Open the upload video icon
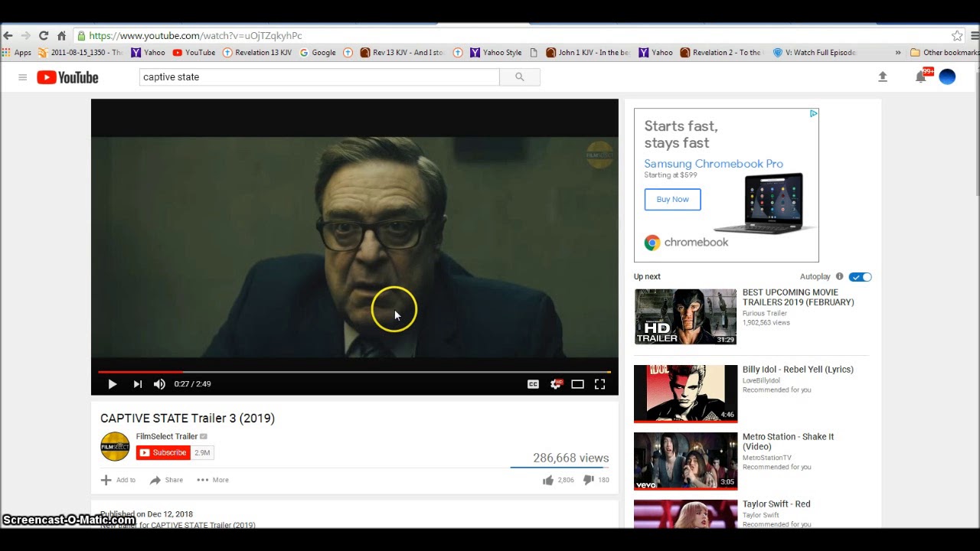This screenshot has width=980, height=551. pyautogui.click(x=882, y=77)
